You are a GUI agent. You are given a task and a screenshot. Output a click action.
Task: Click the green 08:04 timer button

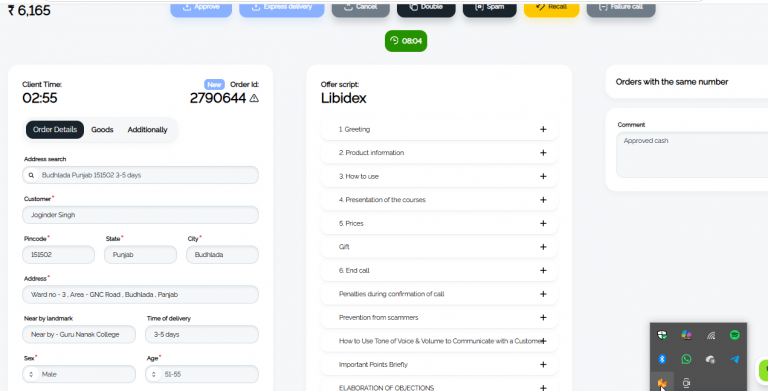(406, 41)
